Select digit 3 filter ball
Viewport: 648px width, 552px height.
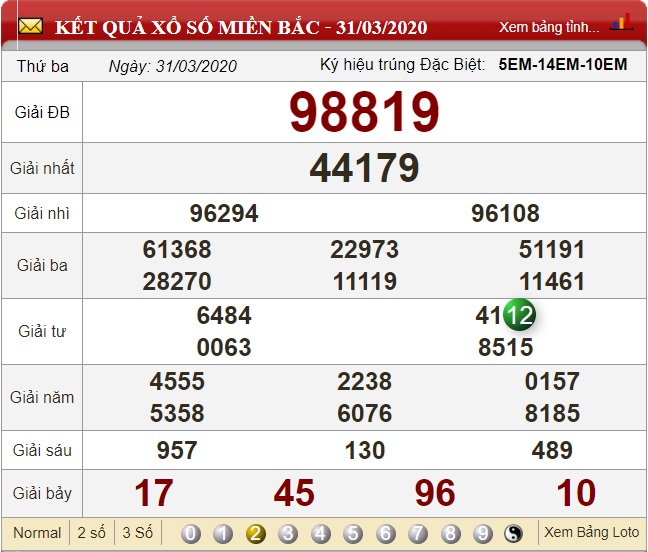point(288,533)
